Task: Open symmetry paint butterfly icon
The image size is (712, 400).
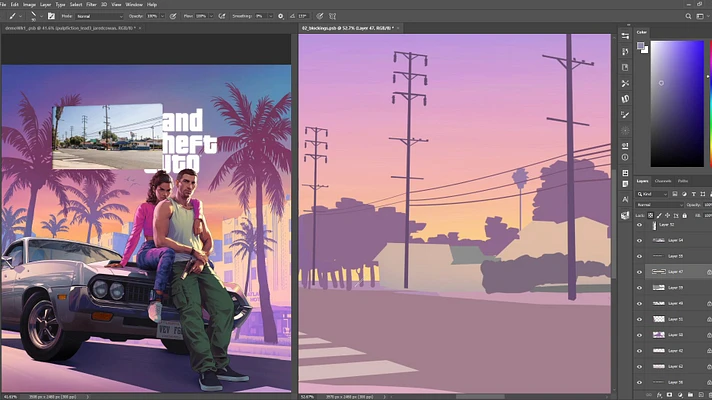Action: [x=332, y=16]
